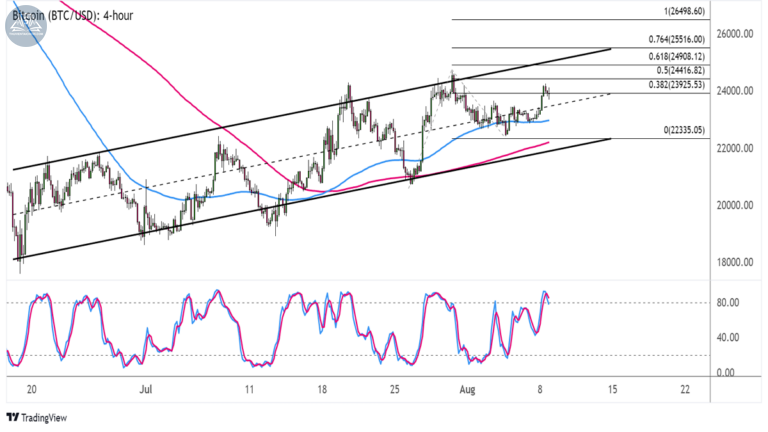Click the circular watermark logo at top left
The height and width of the screenshot is (432, 768).
[25, 25]
